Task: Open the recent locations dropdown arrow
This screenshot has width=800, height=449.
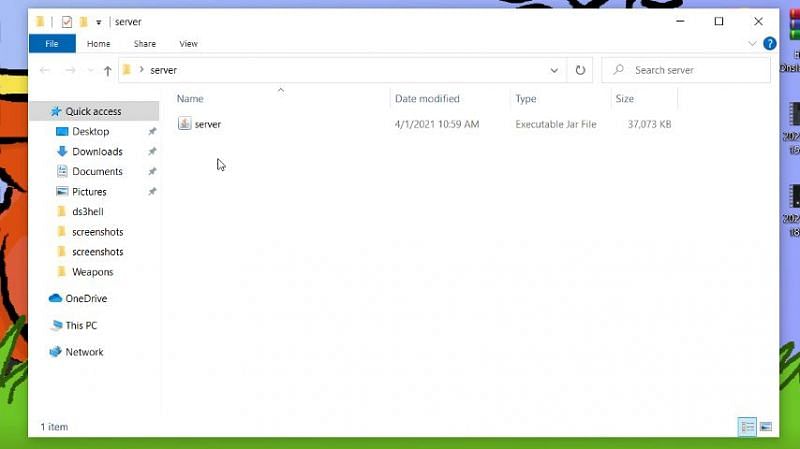Action: pos(90,70)
